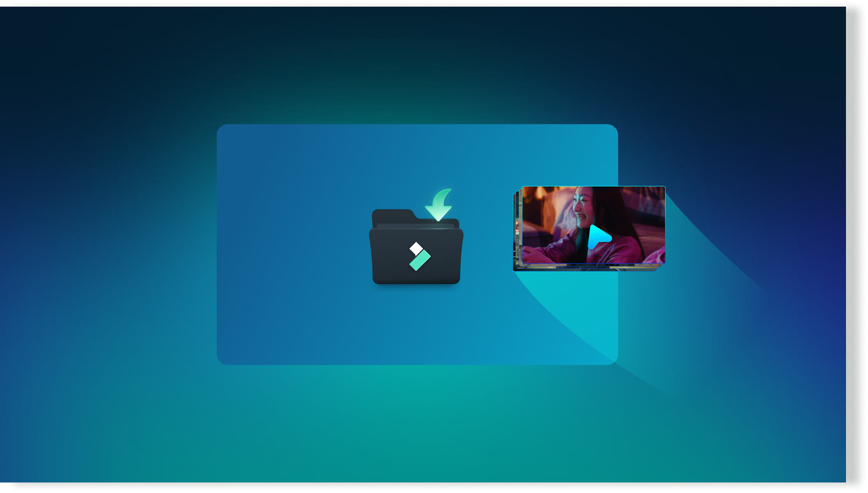Screen dimensions: 868x493
Task: Click the top-right rounded corner of panel
Action: pos(613,129)
